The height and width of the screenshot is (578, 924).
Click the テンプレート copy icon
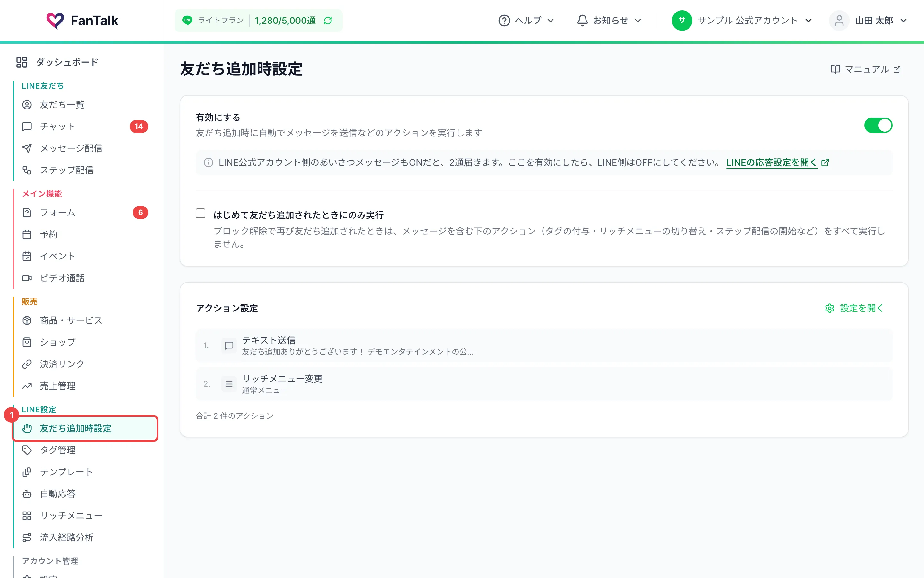pyautogui.click(x=27, y=472)
